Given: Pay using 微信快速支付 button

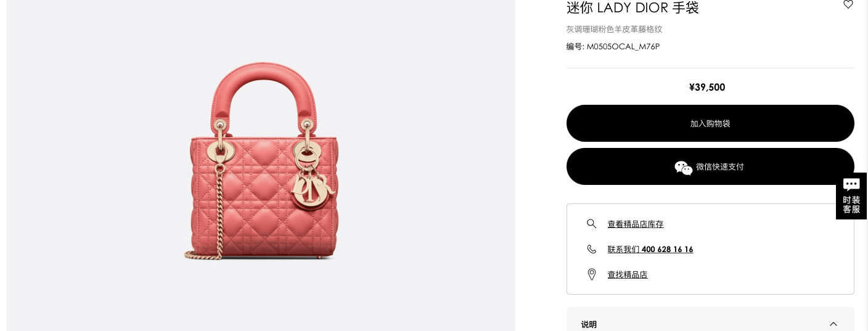Looking at the screenshot, I should coord(710,166).
